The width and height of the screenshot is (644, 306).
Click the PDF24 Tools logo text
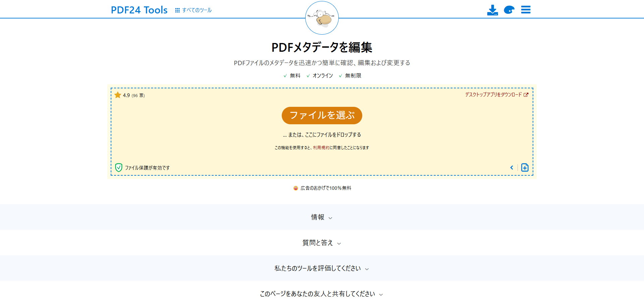(139, 10)
